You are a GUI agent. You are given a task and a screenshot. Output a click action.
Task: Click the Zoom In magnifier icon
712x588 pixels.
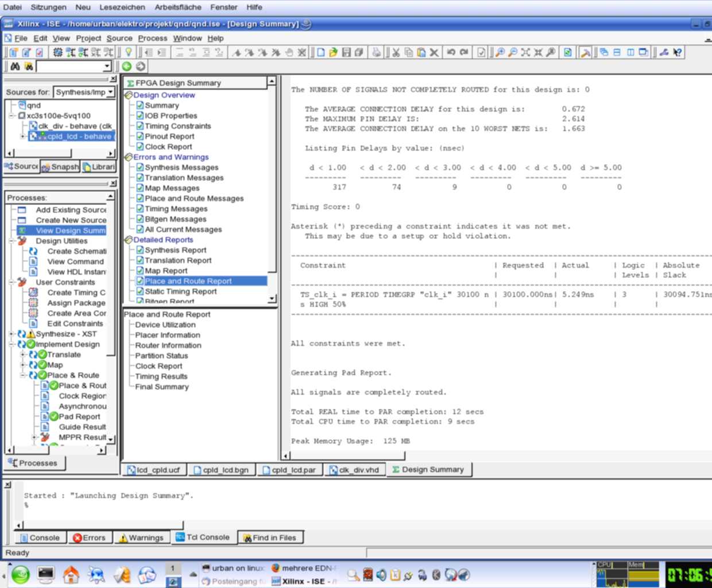coord(500,52)
